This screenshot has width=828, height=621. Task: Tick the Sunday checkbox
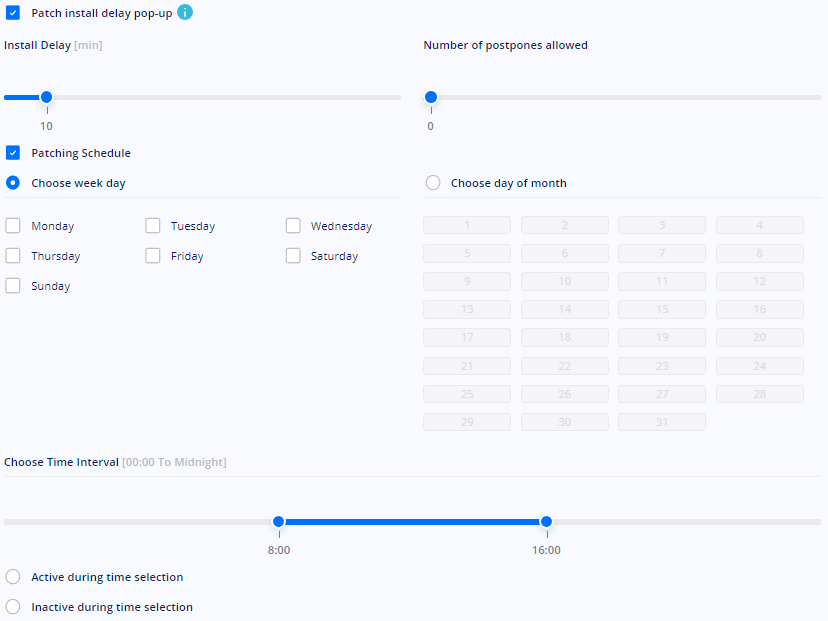(x=13, y=286)
